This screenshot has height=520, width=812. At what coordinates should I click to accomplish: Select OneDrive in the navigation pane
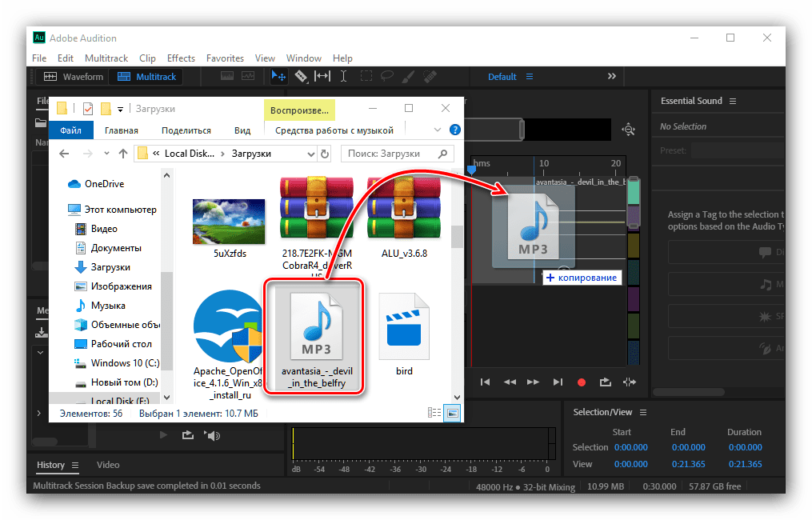(104, 184)
